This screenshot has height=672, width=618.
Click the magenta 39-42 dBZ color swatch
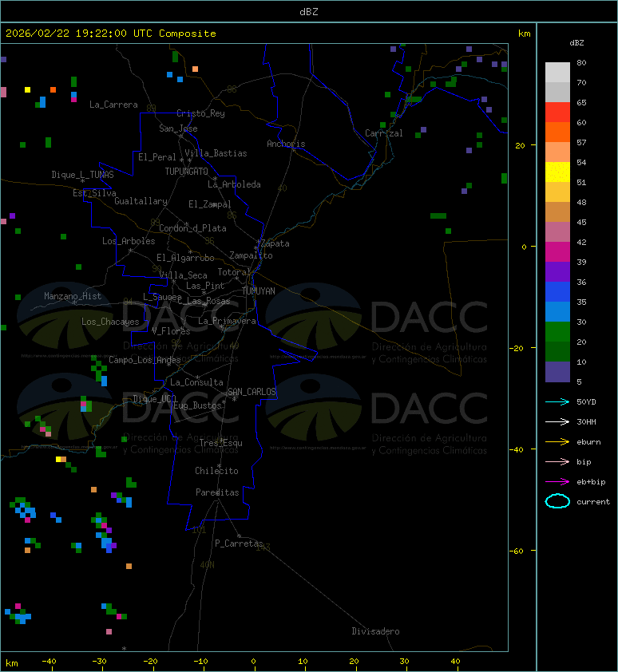pyautogui.click(x=557, y=252)
